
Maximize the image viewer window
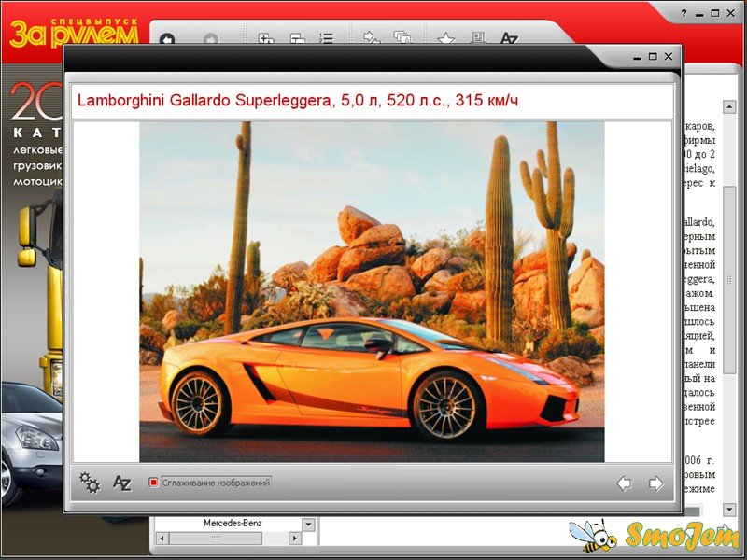pyautogui.click(x=653, y=57)
